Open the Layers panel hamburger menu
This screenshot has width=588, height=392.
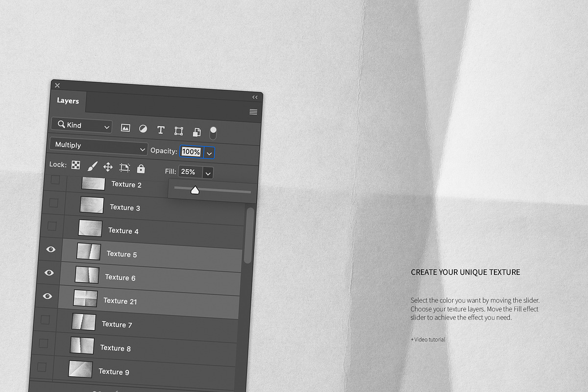point(253,112)
